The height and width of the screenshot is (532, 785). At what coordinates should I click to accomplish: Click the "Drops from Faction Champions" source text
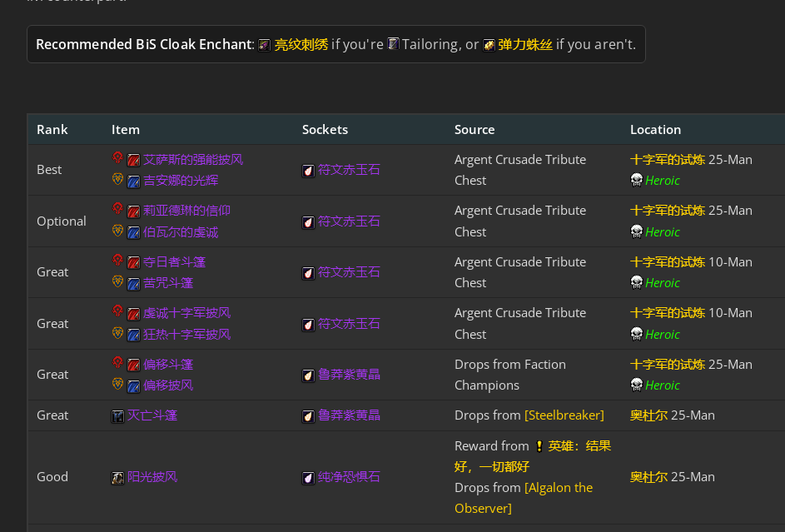[x=510, y=375]
